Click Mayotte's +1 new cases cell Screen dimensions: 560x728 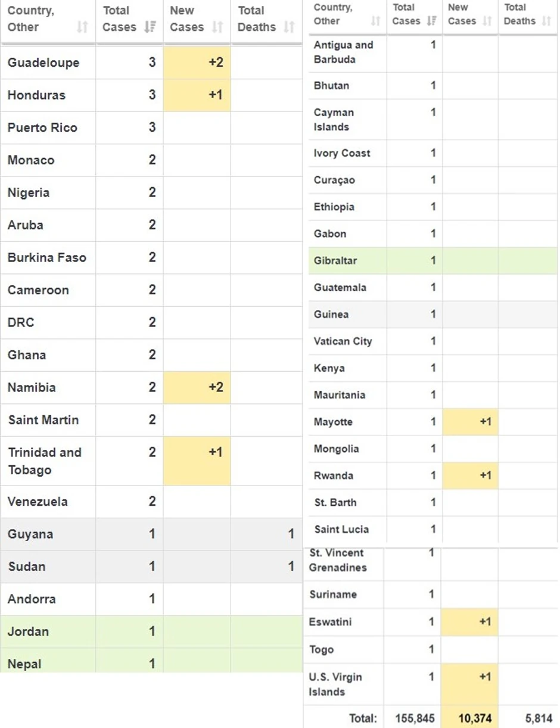point(471,422)
